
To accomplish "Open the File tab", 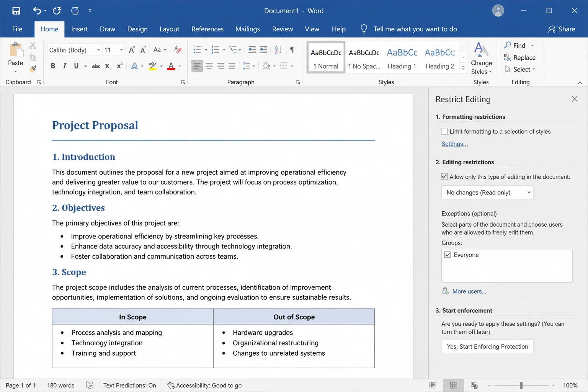I will click(x=17, y=29).
